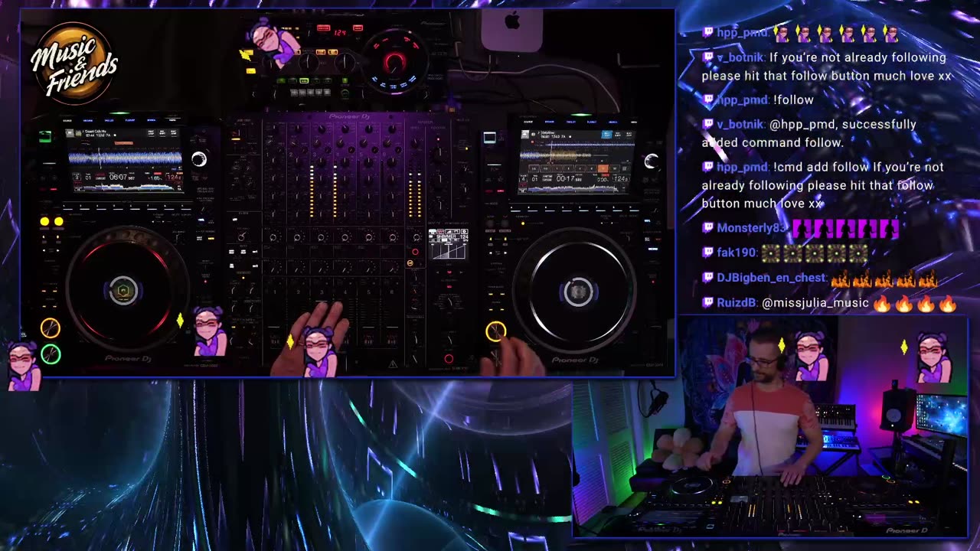Open DJBigben_en_chest's chat profile
This screenshot has width=980, height=551.
[772, 278]
